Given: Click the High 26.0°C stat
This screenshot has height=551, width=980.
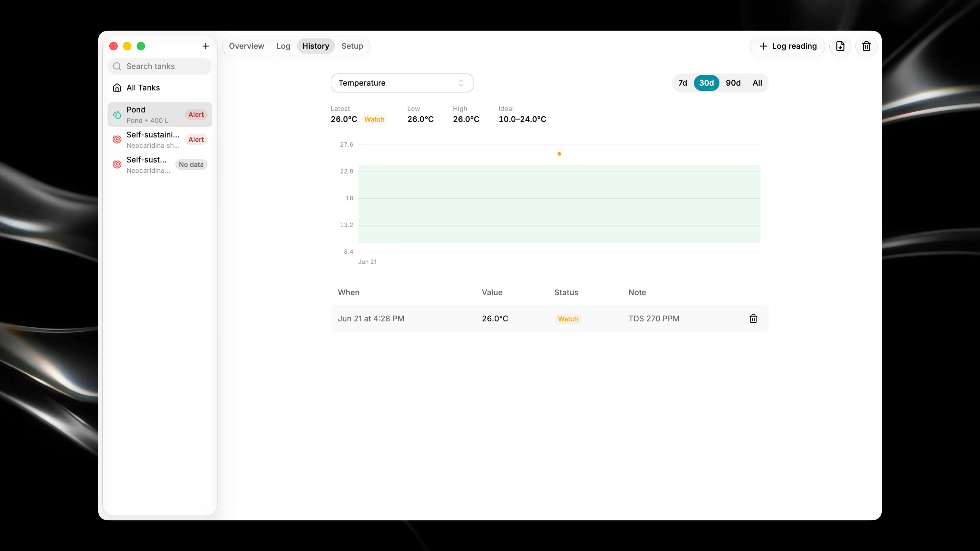Looking at the screenshot, I should coord(466,119).
